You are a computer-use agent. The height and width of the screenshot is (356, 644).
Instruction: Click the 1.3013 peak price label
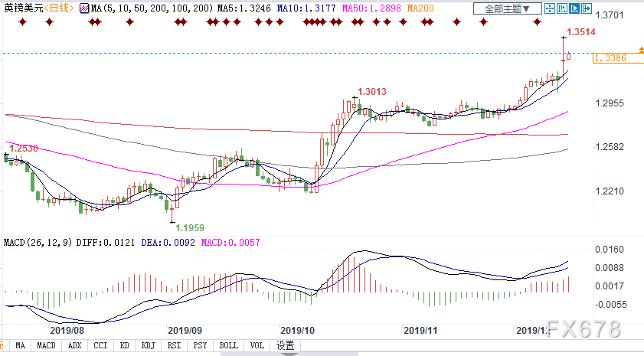click(372, 92)
